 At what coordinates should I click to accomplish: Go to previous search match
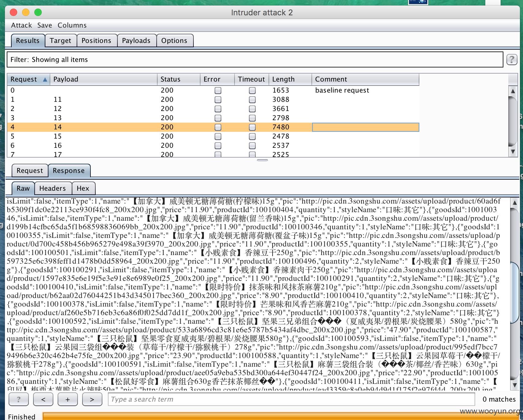pos(43,399)
